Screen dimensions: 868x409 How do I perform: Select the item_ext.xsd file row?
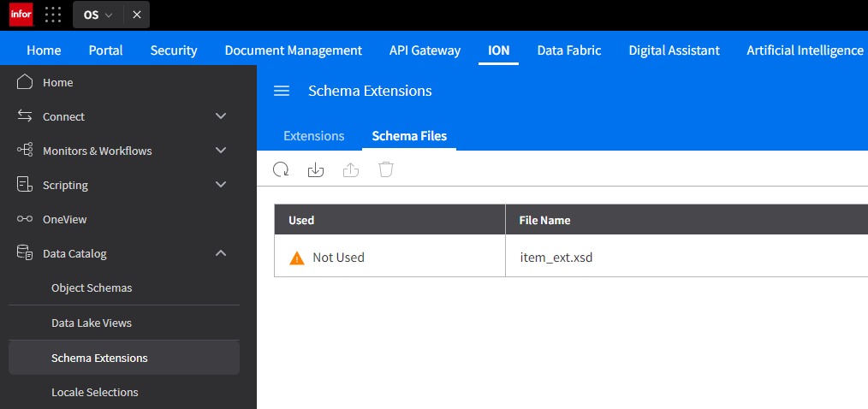571,258
